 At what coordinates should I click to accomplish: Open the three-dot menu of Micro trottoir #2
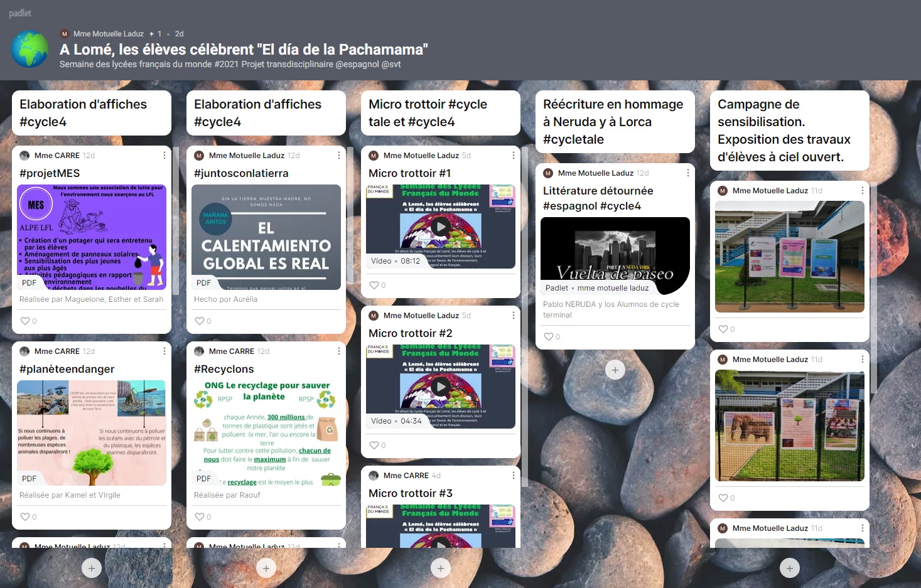pyautogui.click(x=514, y=315)
